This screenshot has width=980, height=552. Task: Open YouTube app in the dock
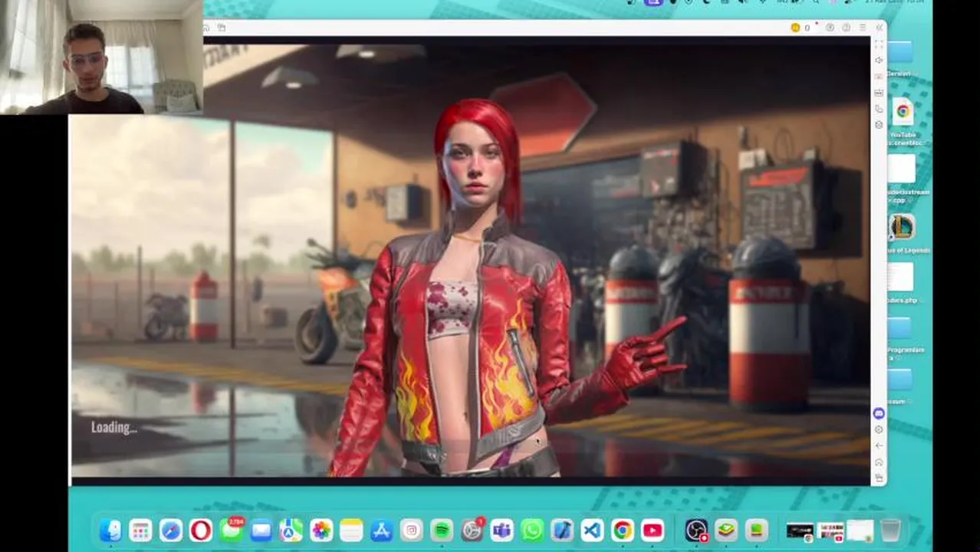653,530
